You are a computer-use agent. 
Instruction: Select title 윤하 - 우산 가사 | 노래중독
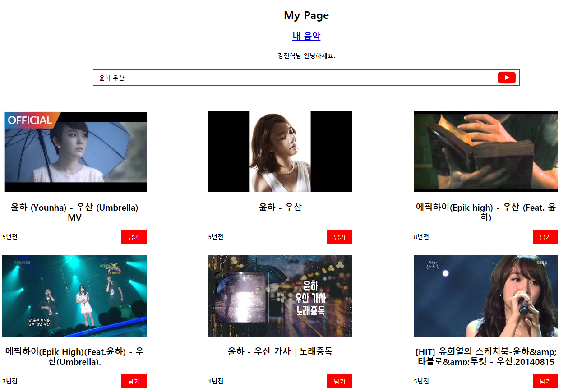point(280,351)
